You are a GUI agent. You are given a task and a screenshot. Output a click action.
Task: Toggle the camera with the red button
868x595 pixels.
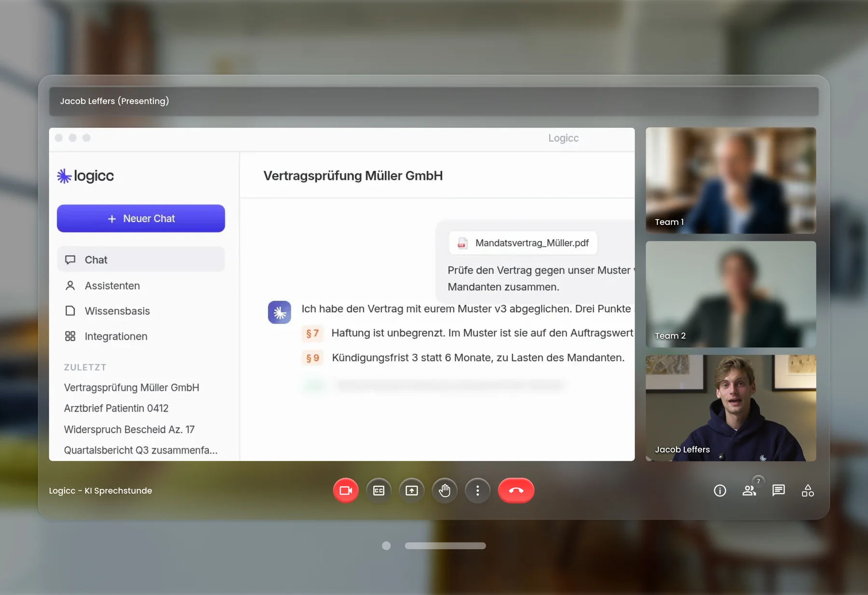(x=346, y=490)
